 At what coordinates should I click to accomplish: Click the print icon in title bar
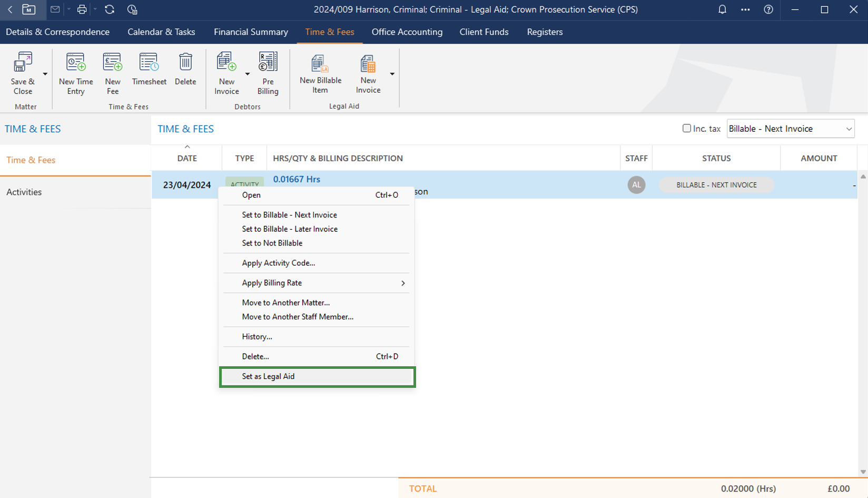coord(82,9)
